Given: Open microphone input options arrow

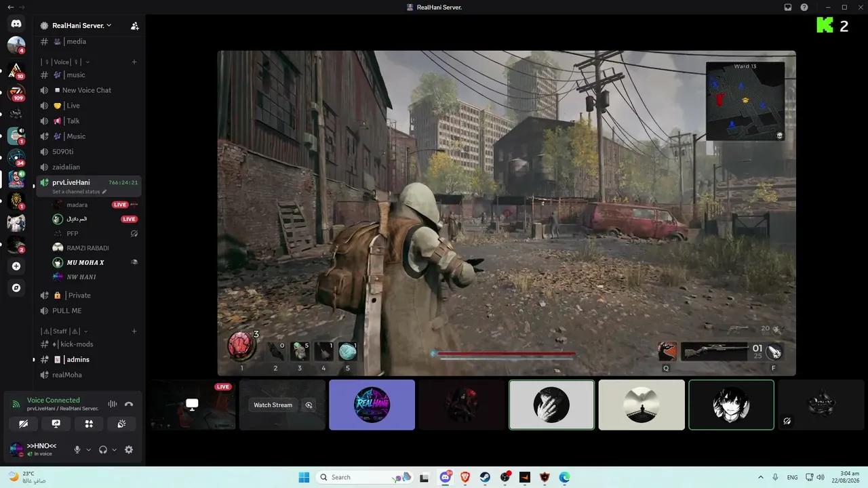Looking at the screenshot, I should pyautogui.click(x=88, y=449).
